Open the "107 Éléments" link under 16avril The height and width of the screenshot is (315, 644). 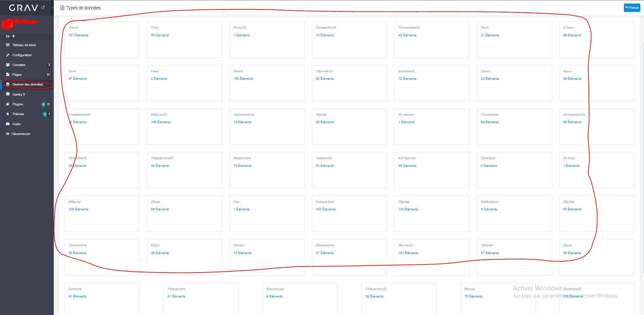(x=78, y=35)
